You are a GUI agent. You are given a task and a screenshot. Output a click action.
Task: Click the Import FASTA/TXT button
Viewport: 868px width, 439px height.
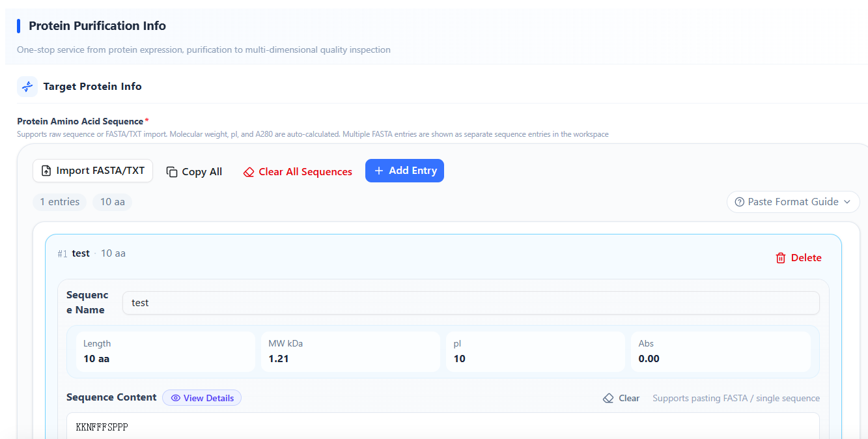[x=93, y=171]
